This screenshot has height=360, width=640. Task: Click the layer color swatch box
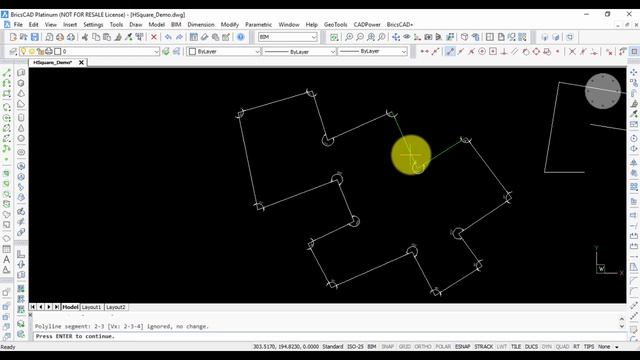click(58, 51)
